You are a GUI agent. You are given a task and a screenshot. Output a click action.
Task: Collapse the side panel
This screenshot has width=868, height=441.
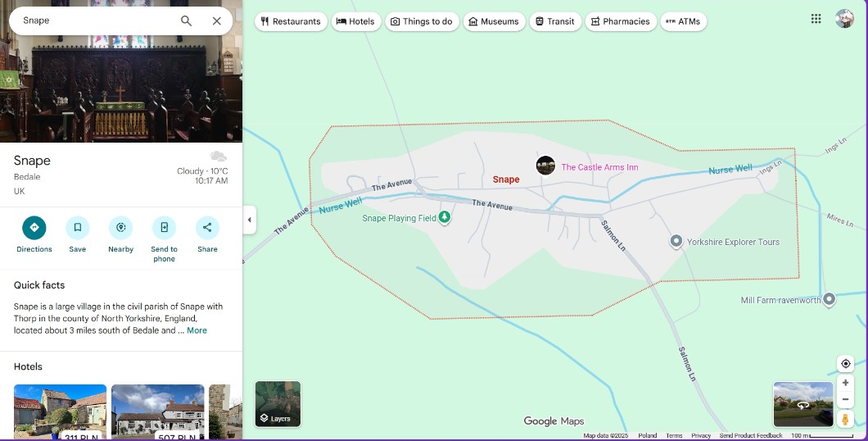(x=250, y=220)
